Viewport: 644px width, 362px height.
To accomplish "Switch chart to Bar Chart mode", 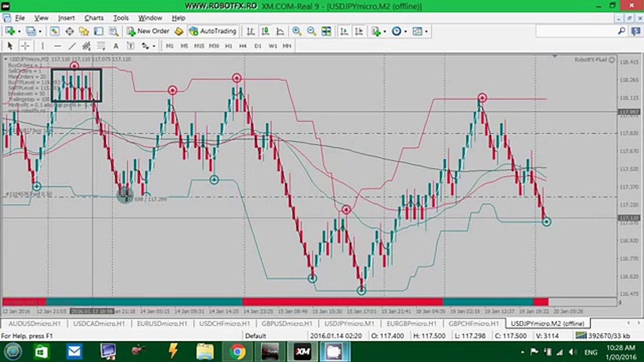I will 251,31.
